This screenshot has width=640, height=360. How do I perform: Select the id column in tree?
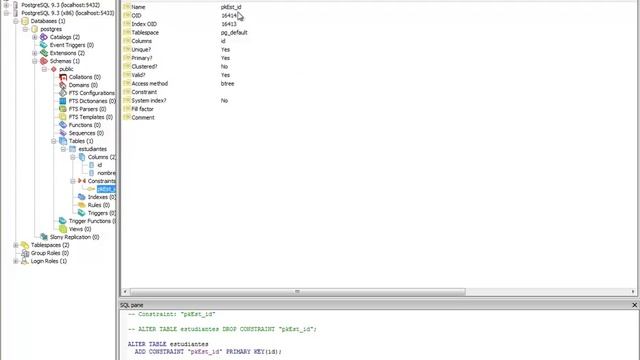pos(100,165)
